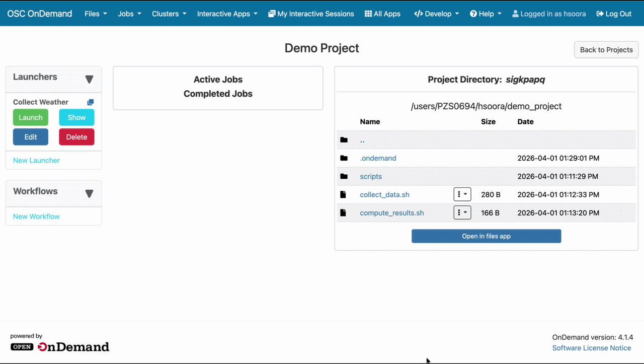
Task: Open the Help menu
Action: click(x=485, y=14)
